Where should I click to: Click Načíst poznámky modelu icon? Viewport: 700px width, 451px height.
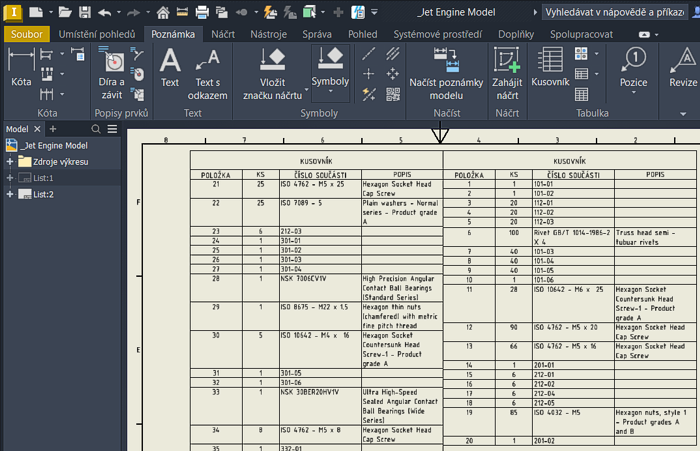pos(444,70)
